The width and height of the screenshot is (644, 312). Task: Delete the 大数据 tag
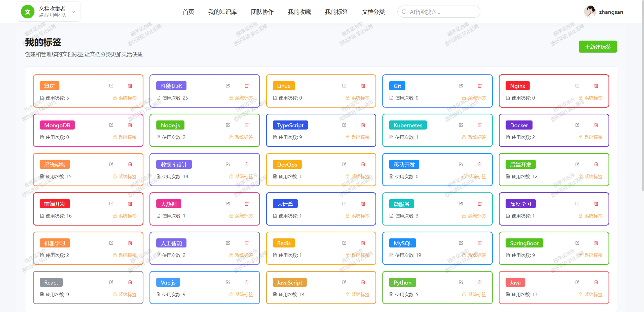coord(247,204)
